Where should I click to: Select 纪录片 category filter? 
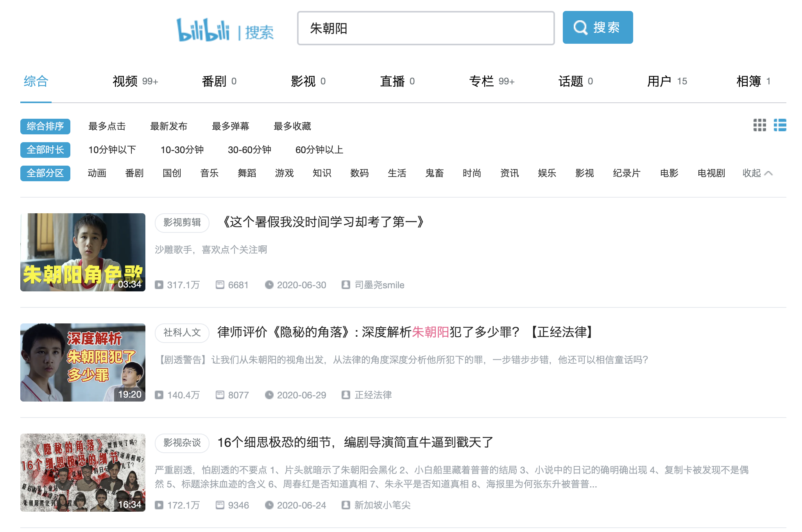coord(626,173)
